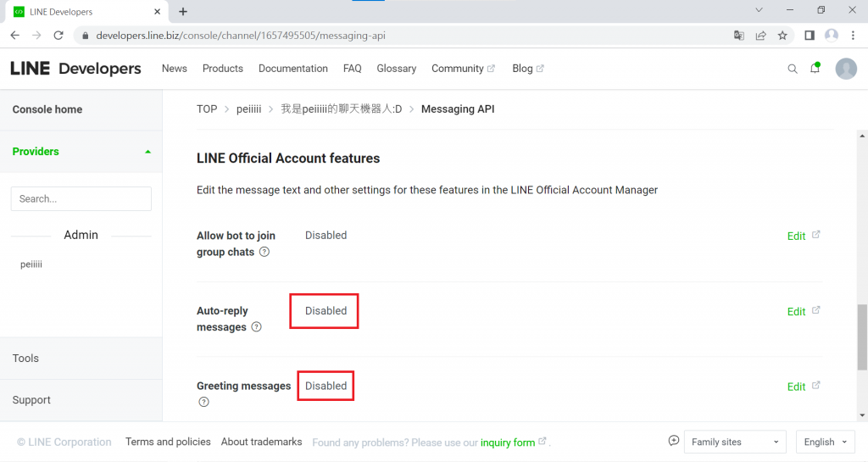Reload the current page
This screenshot has height=462, width=868.
click(58, 36)
